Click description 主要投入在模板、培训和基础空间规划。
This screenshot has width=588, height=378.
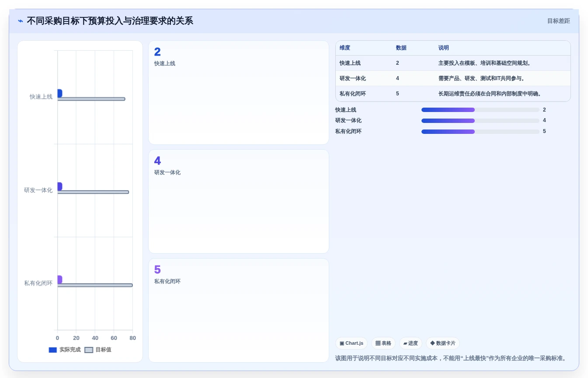(x=485, y=63)
